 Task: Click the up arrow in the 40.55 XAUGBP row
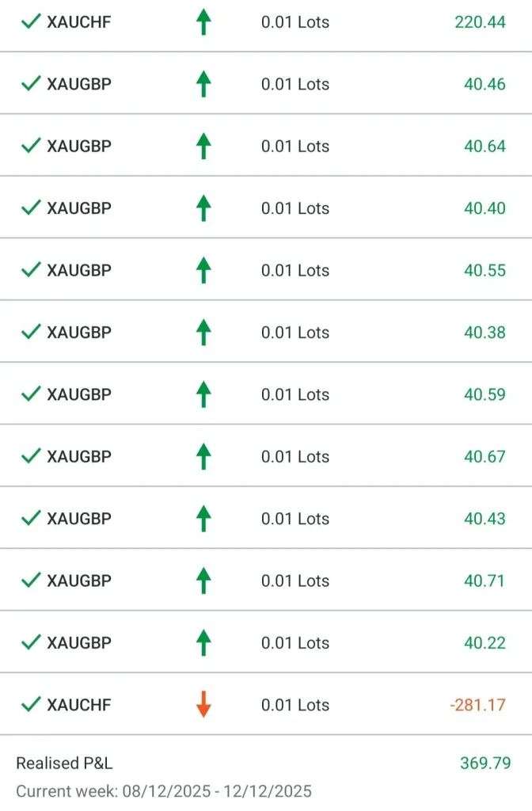203,270
